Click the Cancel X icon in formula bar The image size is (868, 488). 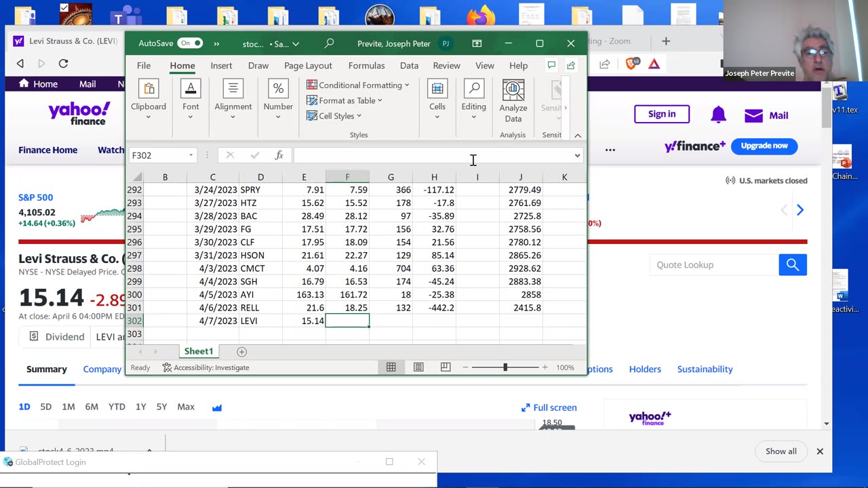click(230, 155)
